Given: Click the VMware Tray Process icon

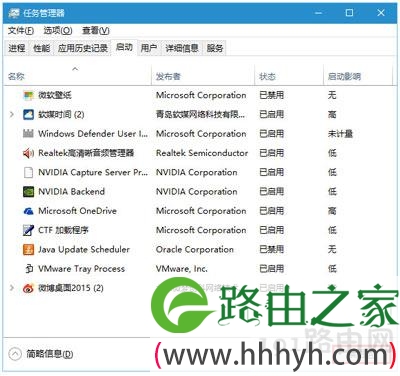Looking at the screenshot, I should pos(29,269).
